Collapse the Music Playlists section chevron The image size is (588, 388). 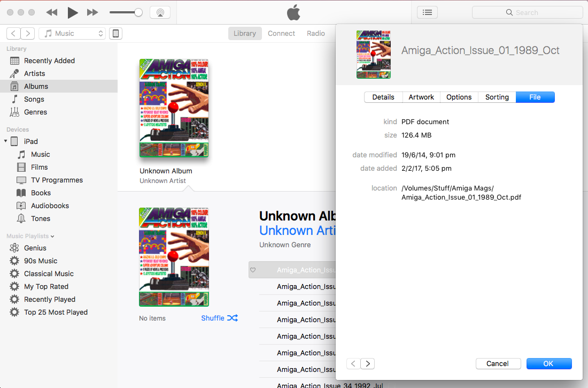(52, 236)
